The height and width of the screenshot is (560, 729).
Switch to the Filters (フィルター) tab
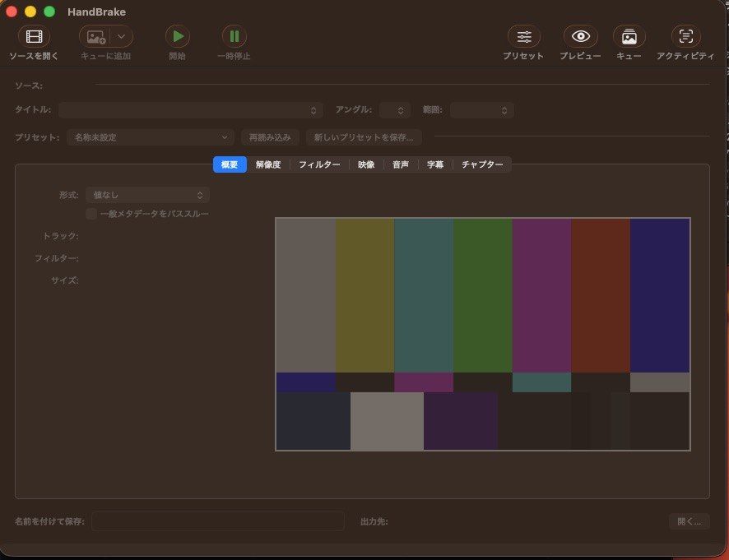(319, 164)
